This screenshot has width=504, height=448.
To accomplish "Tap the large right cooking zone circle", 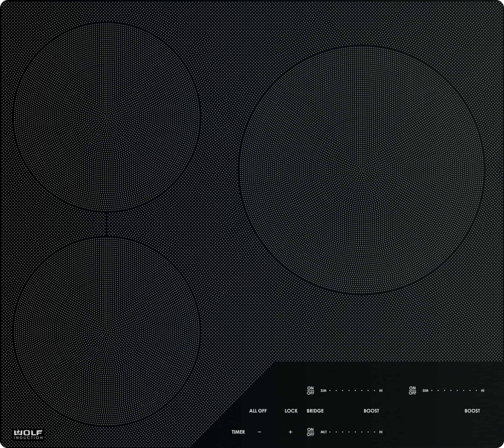I will click(361, 170).
